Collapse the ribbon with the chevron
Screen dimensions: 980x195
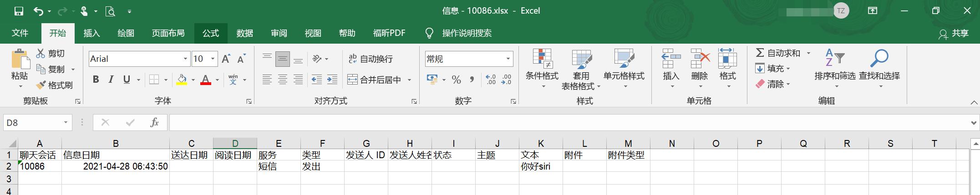[974, 102]
